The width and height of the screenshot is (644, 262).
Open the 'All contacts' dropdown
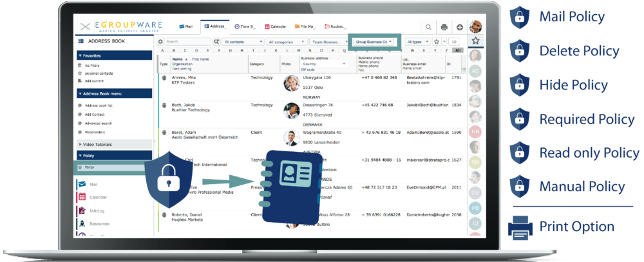pos(243,41)
